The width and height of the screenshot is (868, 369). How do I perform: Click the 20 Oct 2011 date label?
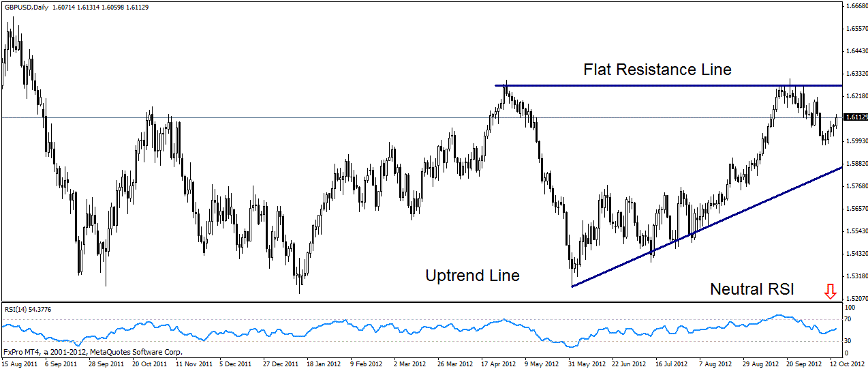(x=149, y=364)
